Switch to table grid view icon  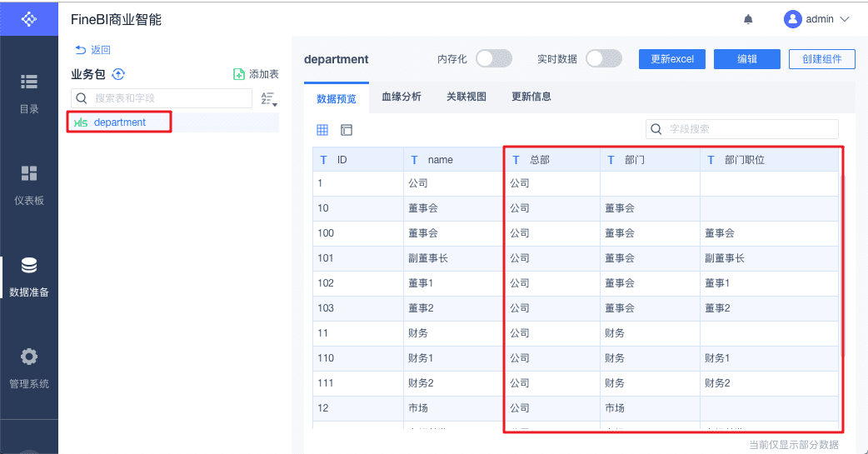pos(322,130)
